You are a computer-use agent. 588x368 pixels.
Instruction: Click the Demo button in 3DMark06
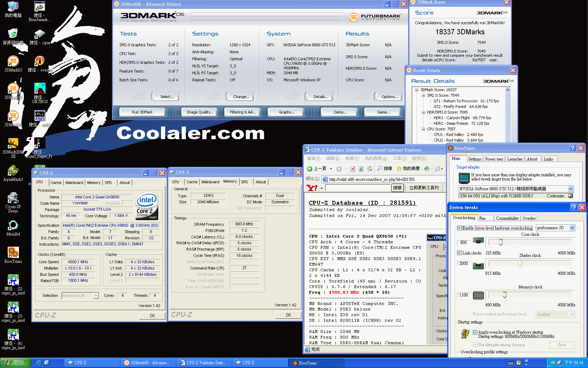(340, 112)
